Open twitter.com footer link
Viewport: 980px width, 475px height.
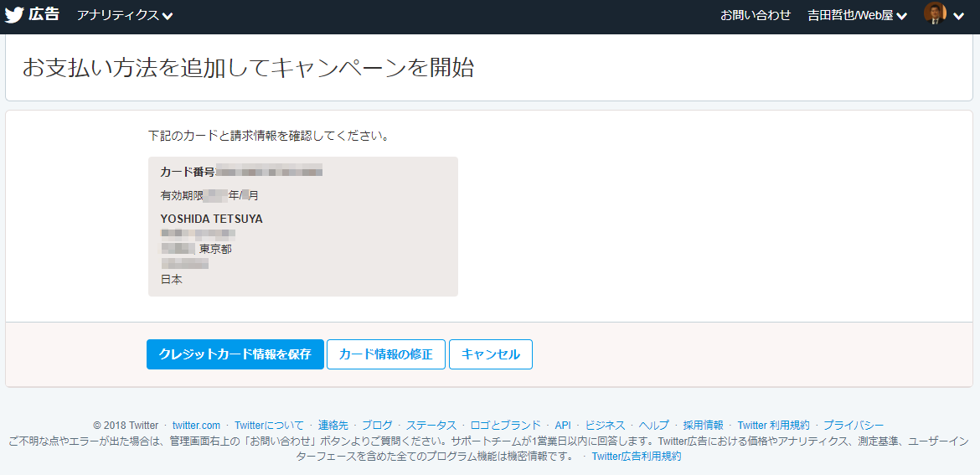coord(196,425)
